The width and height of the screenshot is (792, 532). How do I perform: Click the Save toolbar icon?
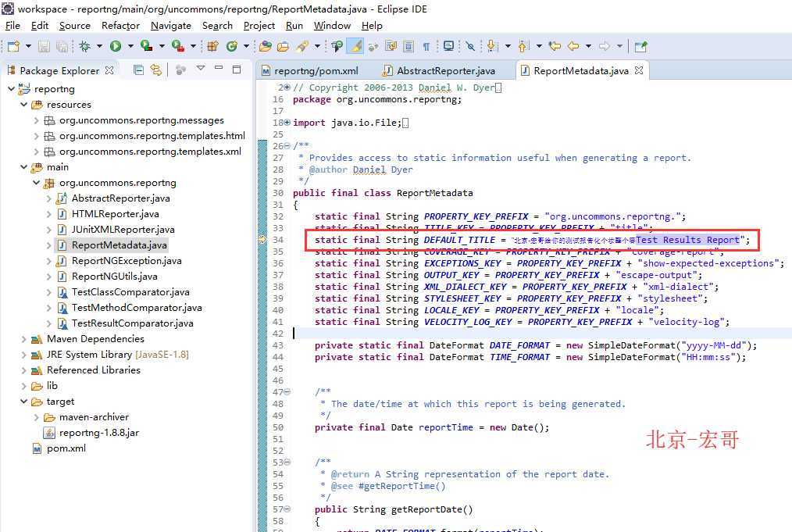point(44,46)
